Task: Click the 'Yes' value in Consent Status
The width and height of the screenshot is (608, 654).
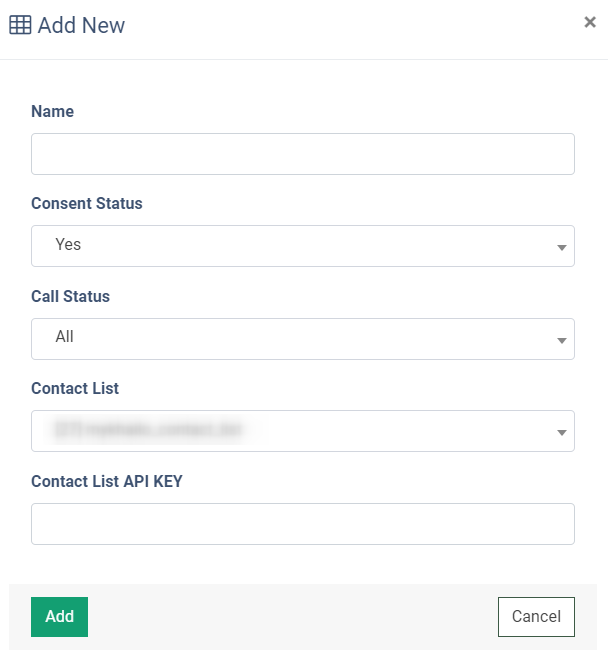Action: (x=68, y=244)
